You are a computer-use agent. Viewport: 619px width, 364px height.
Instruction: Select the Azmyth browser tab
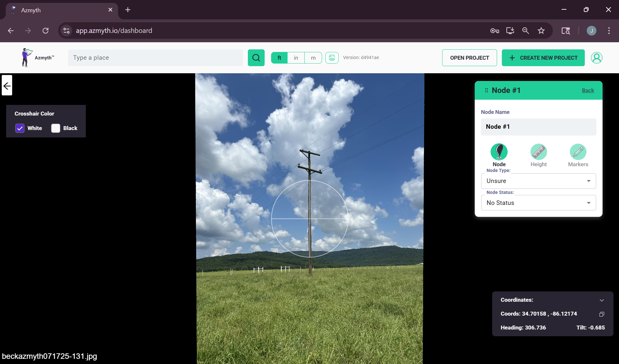pyautogui.click(x=61, y=10)
